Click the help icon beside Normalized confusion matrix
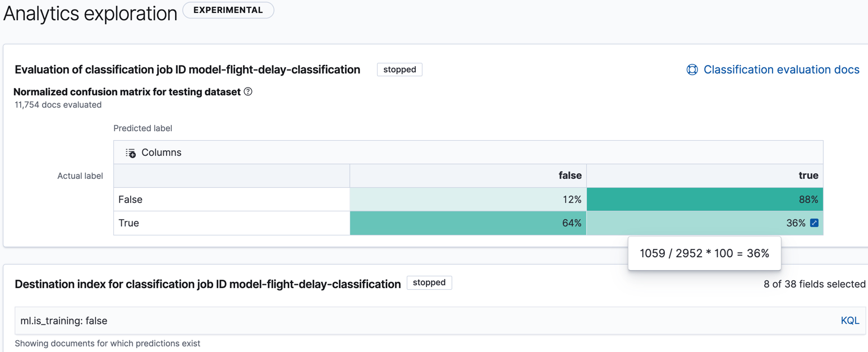The width and height of the screenshot is (868, 352). [x=249, y=91]
